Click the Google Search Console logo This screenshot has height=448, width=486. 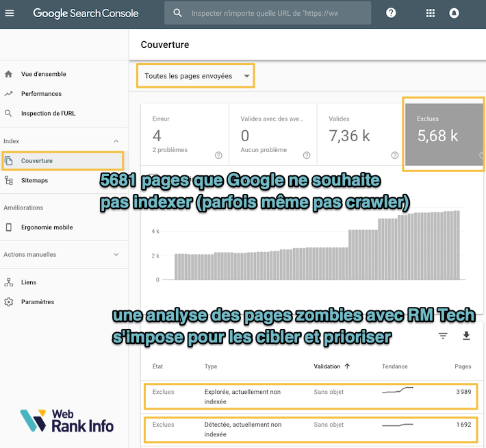86,13
